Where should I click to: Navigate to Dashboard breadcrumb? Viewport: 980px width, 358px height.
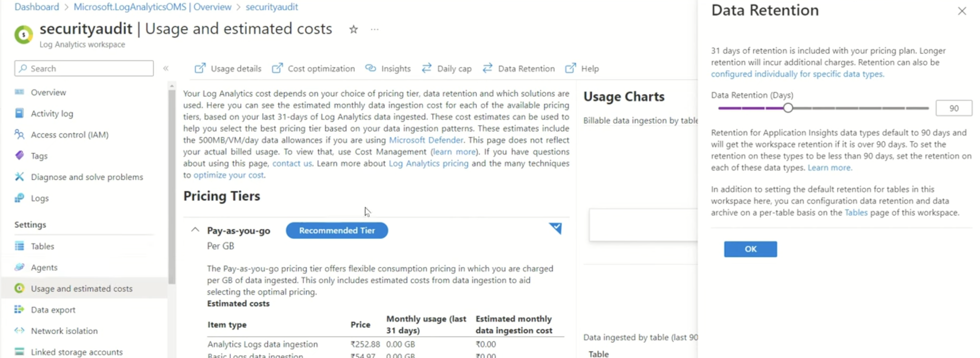[37, 7]
